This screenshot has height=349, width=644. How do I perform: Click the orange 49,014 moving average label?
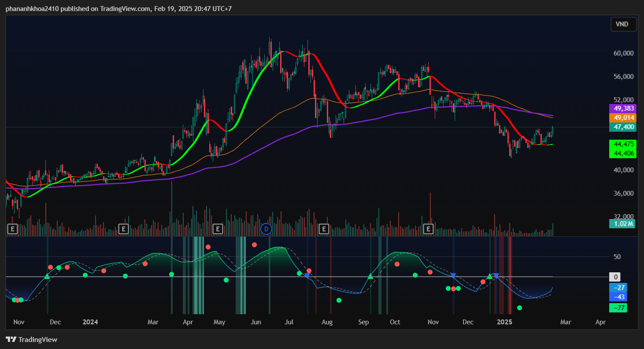623,118
